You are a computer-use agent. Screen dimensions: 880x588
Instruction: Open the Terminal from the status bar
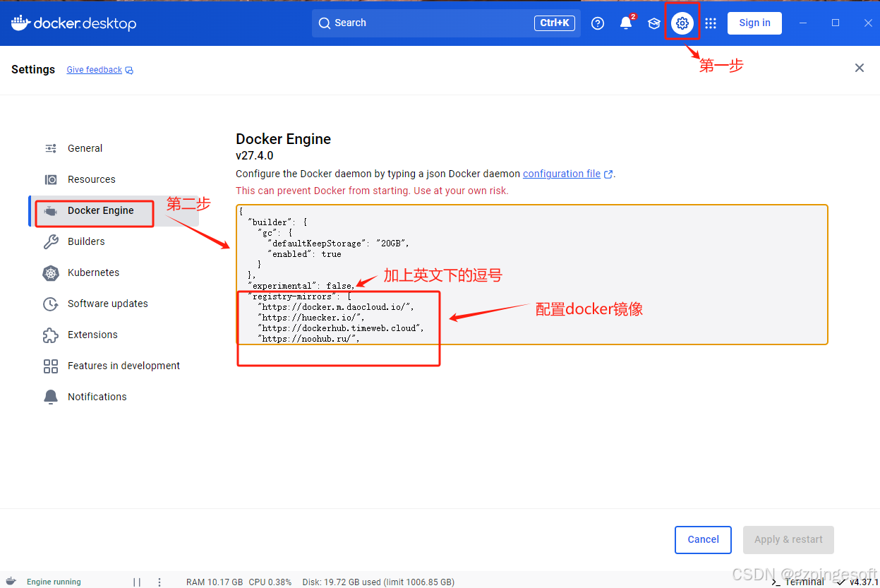click(x=797, y=582)
